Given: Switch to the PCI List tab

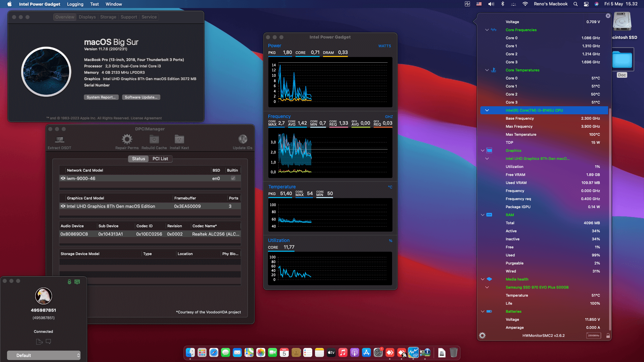Looking at the screenshot, I should (160, 159).
